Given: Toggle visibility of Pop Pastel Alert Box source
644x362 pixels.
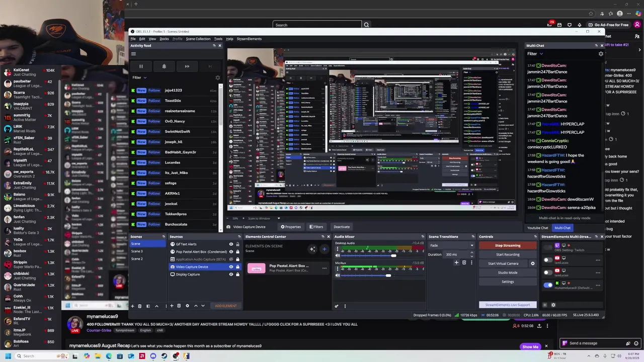Looking at the screenshot, I should tap(231, 252).
